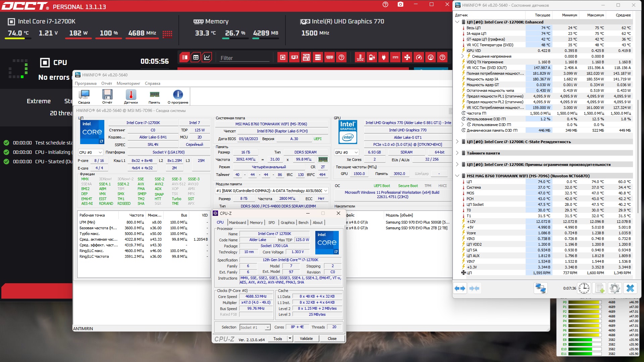Expand the Тайминги памяти sensor group
This screenshot has width=644, height=362.
[457, 153]
